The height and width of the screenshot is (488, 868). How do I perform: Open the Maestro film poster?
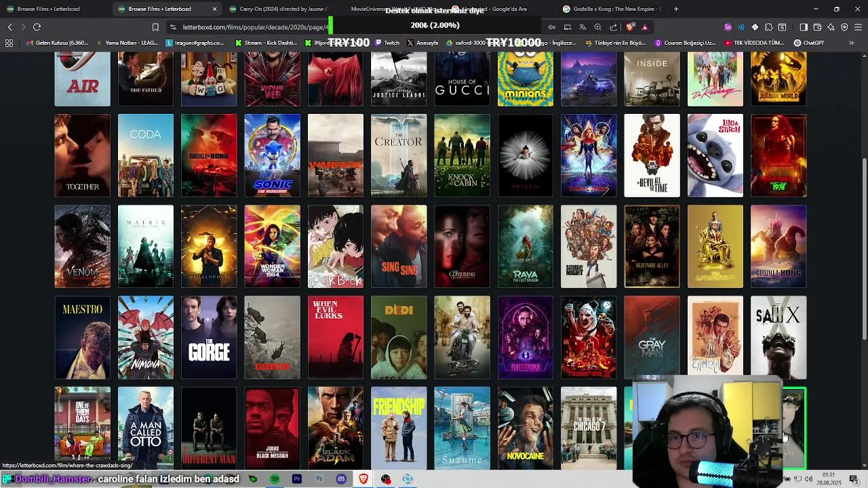[82, 337]
